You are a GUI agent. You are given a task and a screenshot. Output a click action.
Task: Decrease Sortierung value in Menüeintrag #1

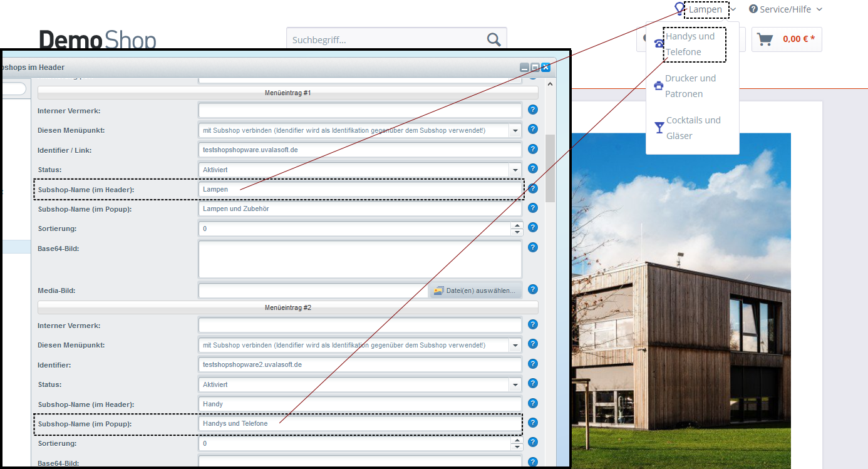point(517,232)
